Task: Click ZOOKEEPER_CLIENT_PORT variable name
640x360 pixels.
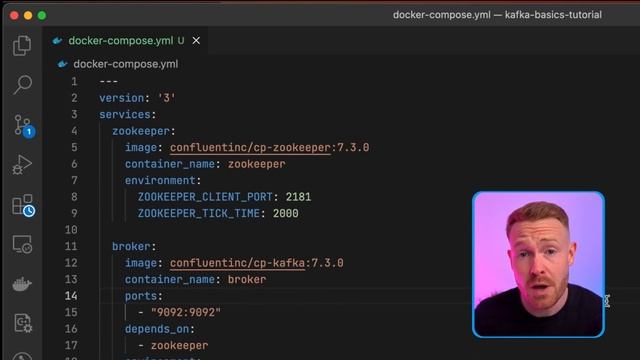Action: [x=205, y=197]
